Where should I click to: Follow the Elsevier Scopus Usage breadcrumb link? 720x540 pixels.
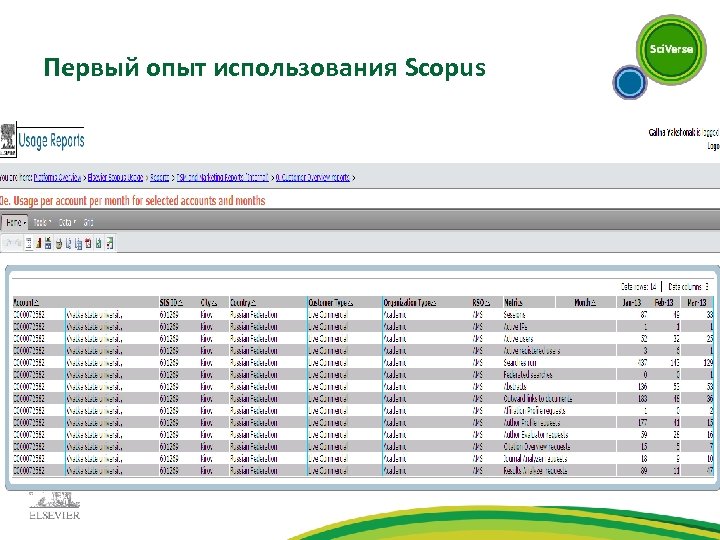[x=115, y=177]
